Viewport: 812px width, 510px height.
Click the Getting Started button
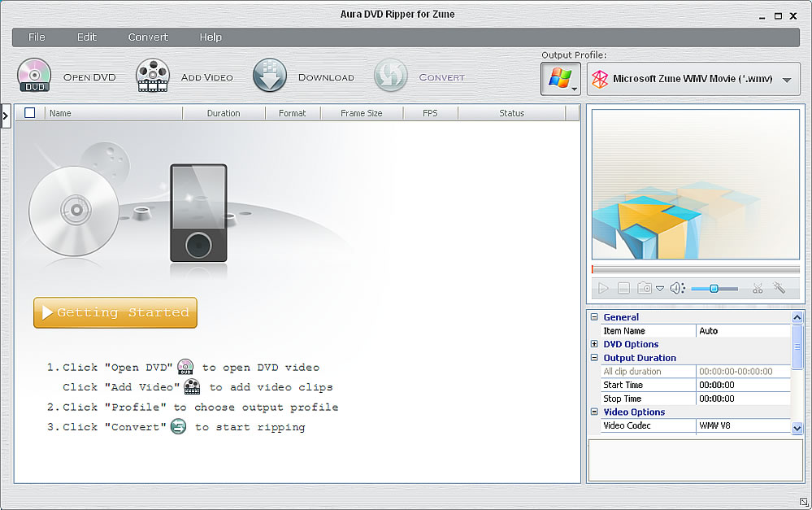115,312
